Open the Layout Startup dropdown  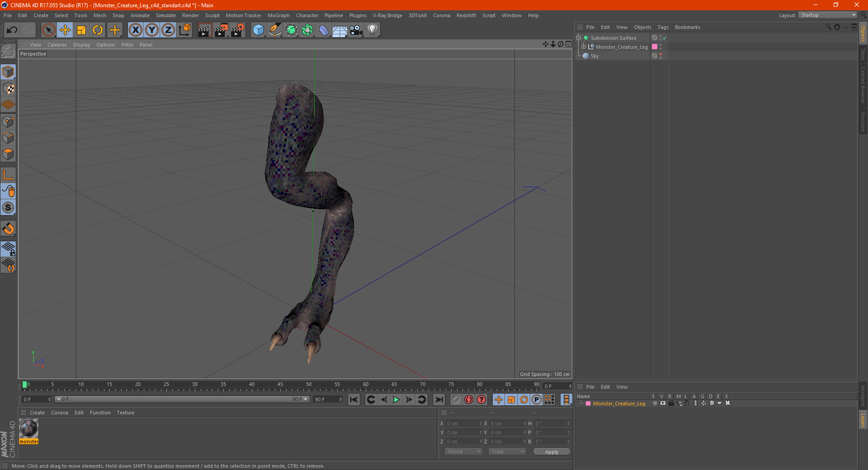click(x=828, y=15)
